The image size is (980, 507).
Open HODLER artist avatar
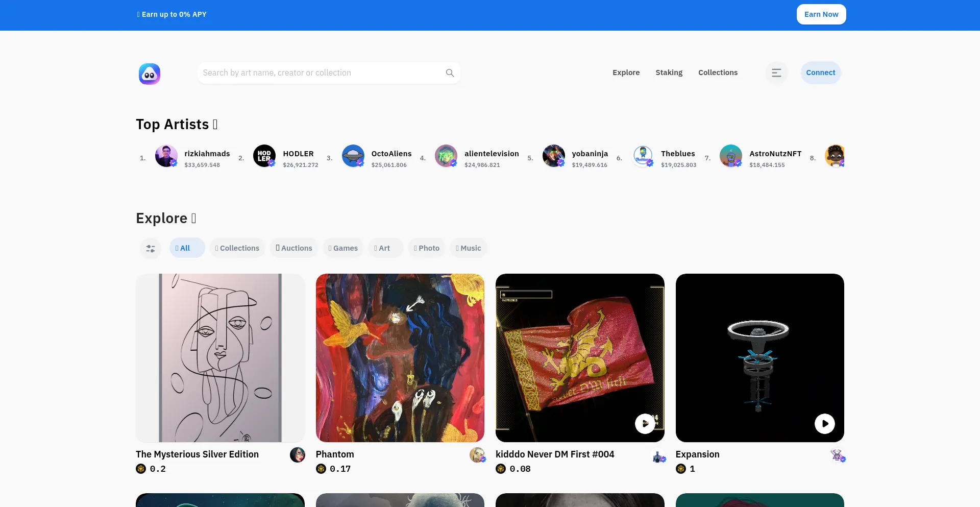(x=264, y=156)
